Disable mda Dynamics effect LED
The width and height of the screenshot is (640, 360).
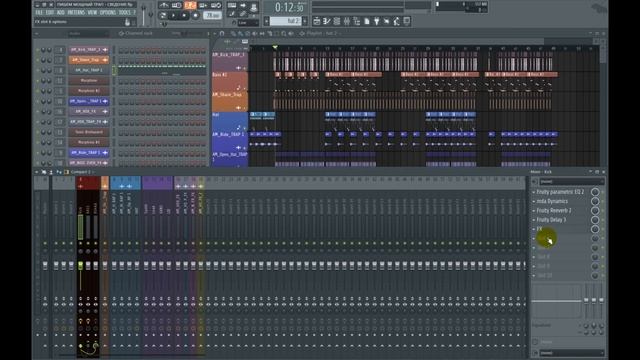(x=603, y=201)
